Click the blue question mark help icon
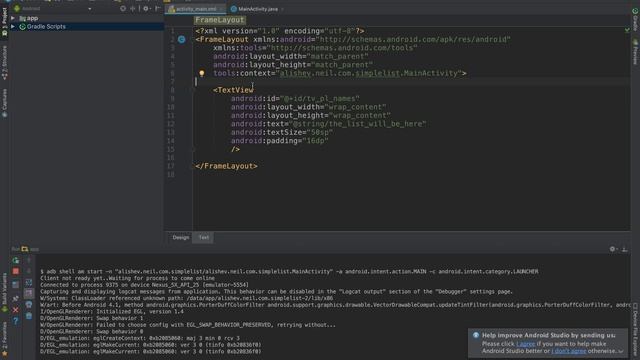Viewport: 640px width, 360px height. [x=16, y=321]
